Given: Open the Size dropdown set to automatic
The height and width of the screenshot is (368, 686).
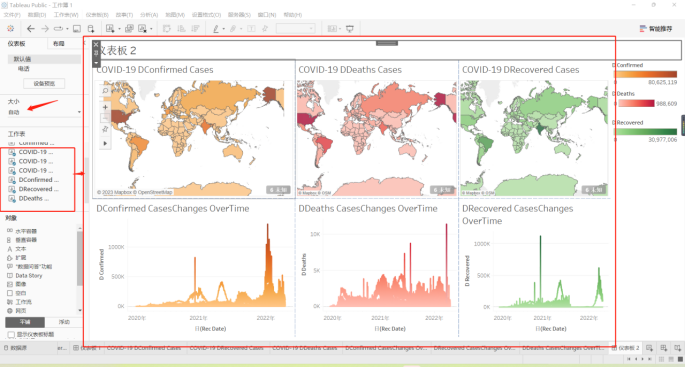Looking at the screenshot, I should pyautogui.click(x=44, y=112).
